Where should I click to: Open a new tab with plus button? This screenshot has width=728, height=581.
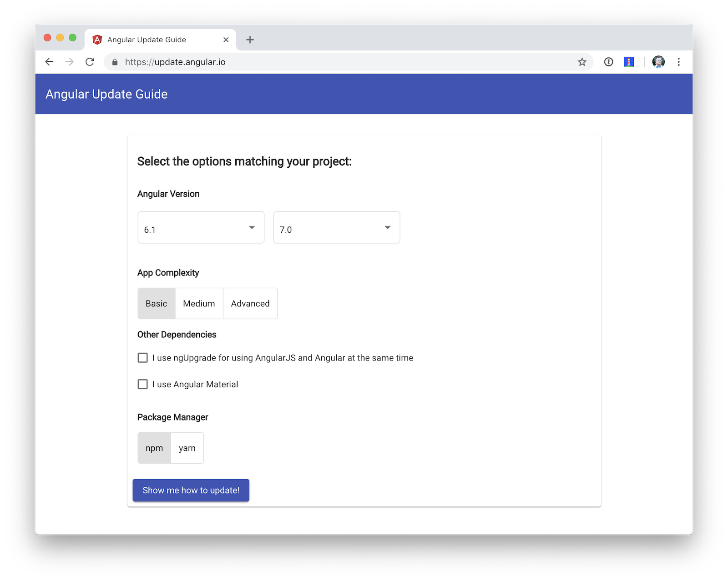(x=250, y=40)
